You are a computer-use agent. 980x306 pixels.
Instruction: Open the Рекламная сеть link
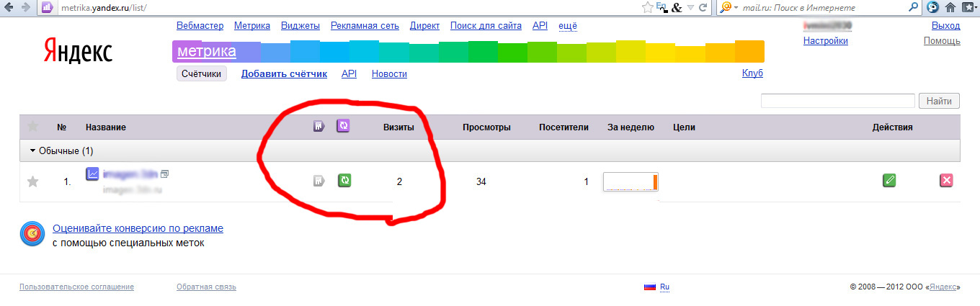click(365, 26)
